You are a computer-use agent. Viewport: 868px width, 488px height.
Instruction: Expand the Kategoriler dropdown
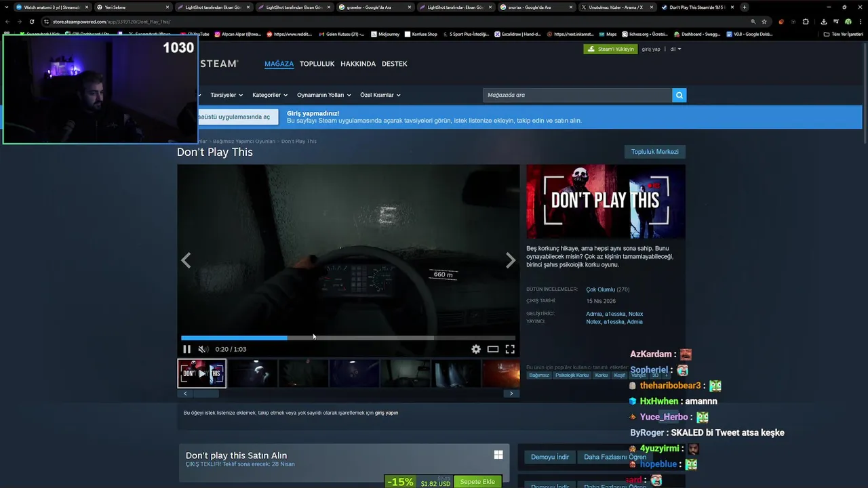pyautogui.click(x=270, y=95)
